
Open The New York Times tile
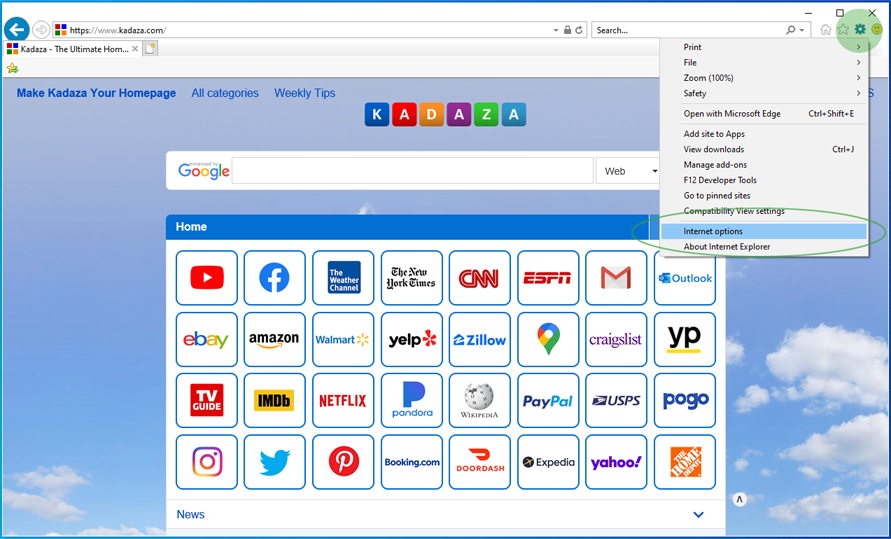pyautogui.click(x=411, y=278)
